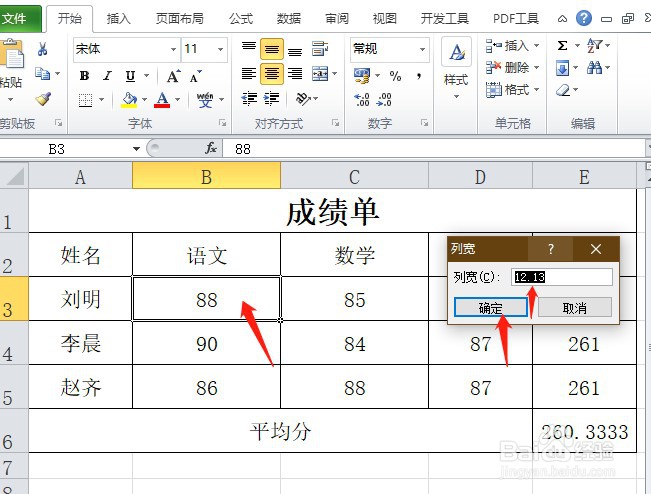This screenshot has width=651, height=494.
Task: Open the 文件 File tab
Action: [20, 19]
